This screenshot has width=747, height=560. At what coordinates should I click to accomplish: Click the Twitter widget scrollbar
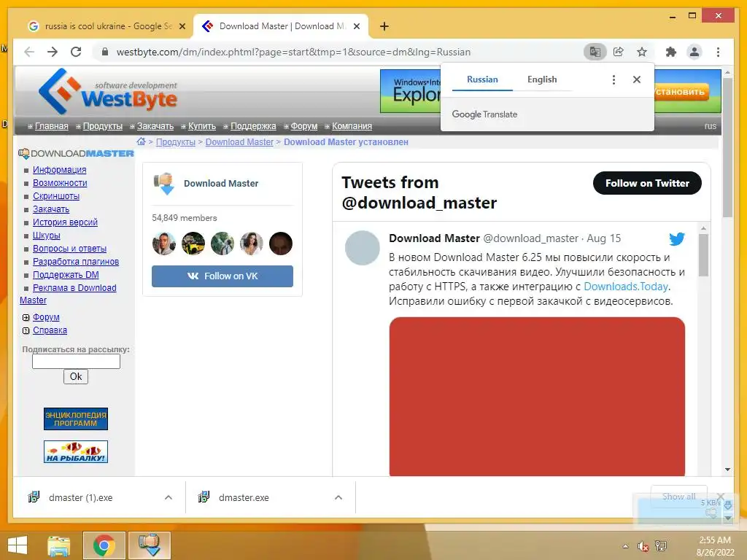pos(703,255)
